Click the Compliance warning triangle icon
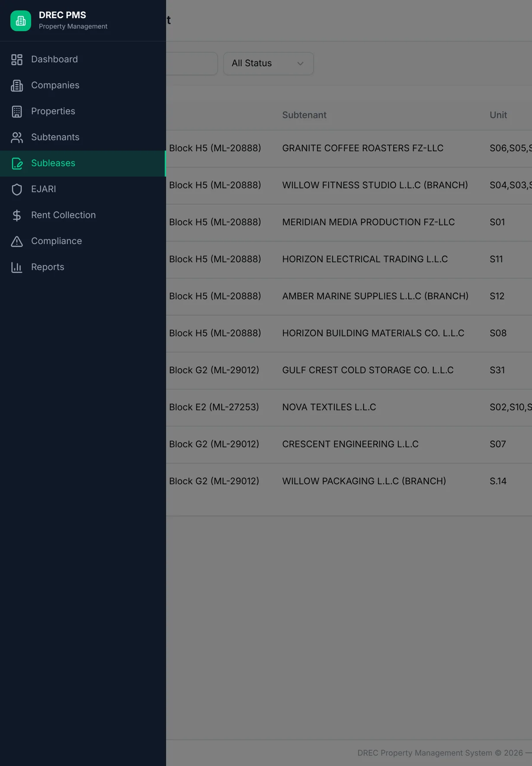The image size is (532, 766). pos(17,241)
